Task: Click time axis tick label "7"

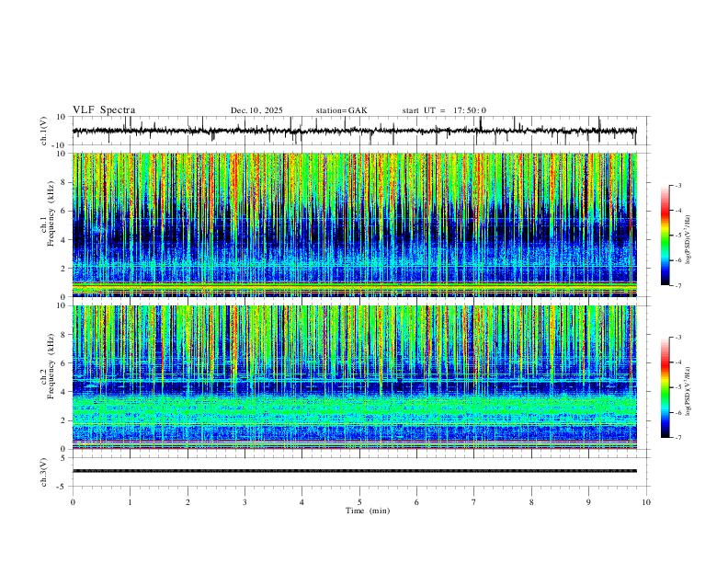Action: coord(474,502)
